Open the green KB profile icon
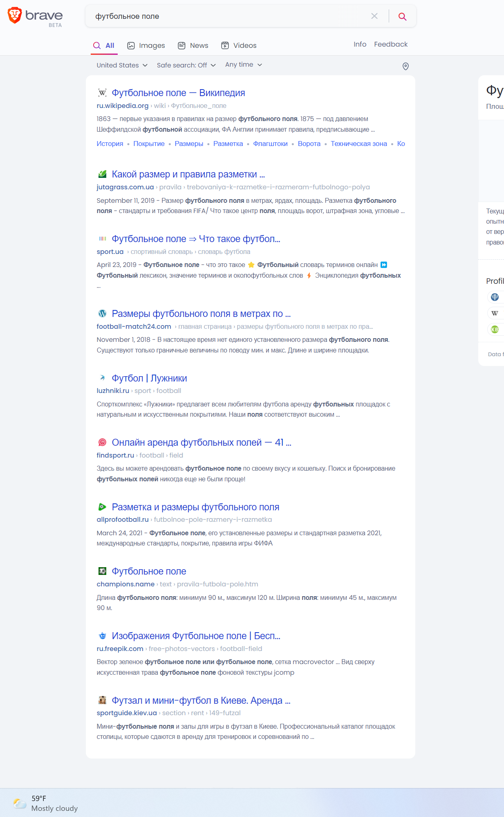 pyautogui.click(x=495, y=330)
